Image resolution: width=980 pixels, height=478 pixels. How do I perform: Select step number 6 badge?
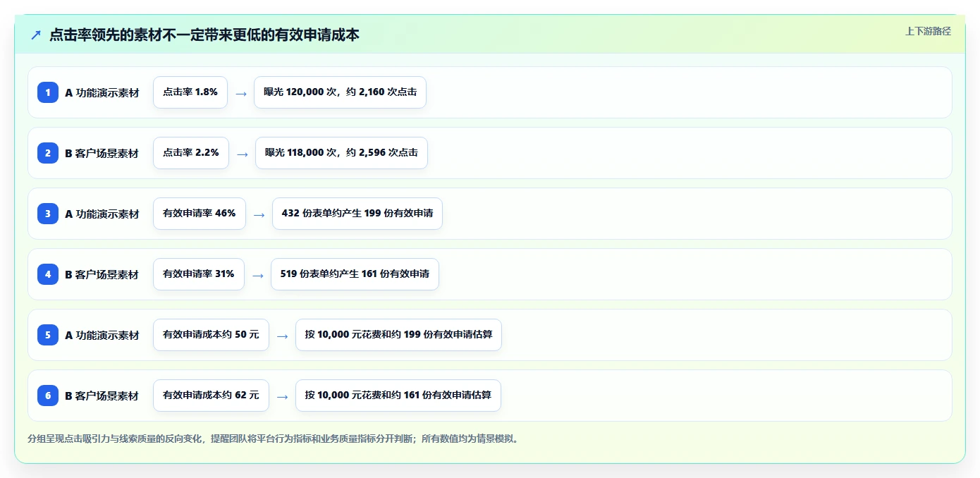point(48,396)
